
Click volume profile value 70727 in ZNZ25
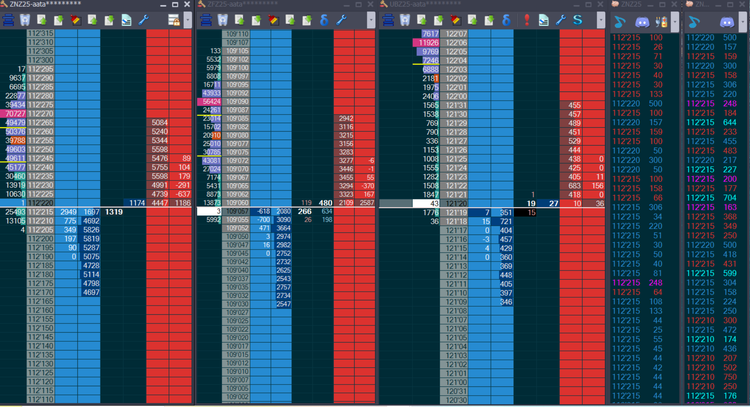(x=13, y=114)
